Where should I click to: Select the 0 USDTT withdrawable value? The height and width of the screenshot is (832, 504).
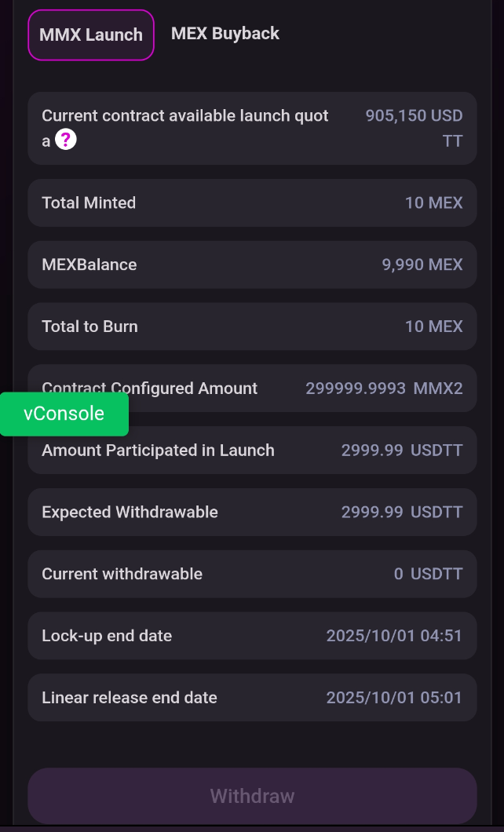click(x=428, y=575)
